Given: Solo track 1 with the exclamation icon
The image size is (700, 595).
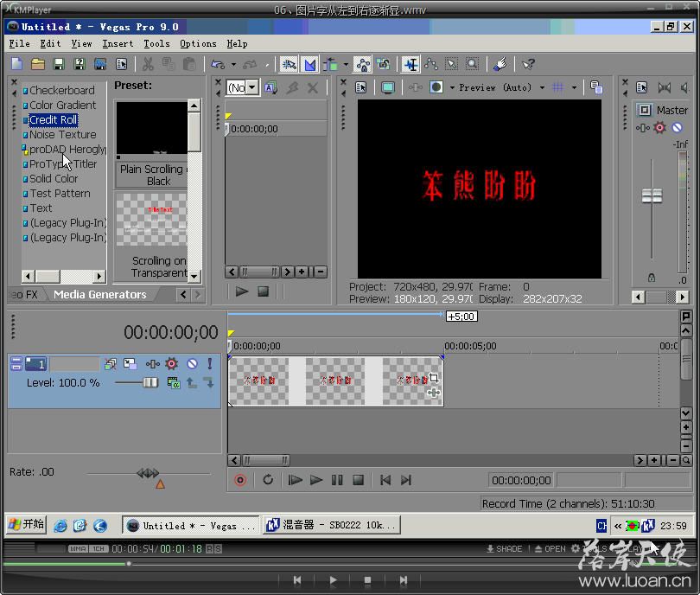Looking at the screenshot, I should pos(210,363).
